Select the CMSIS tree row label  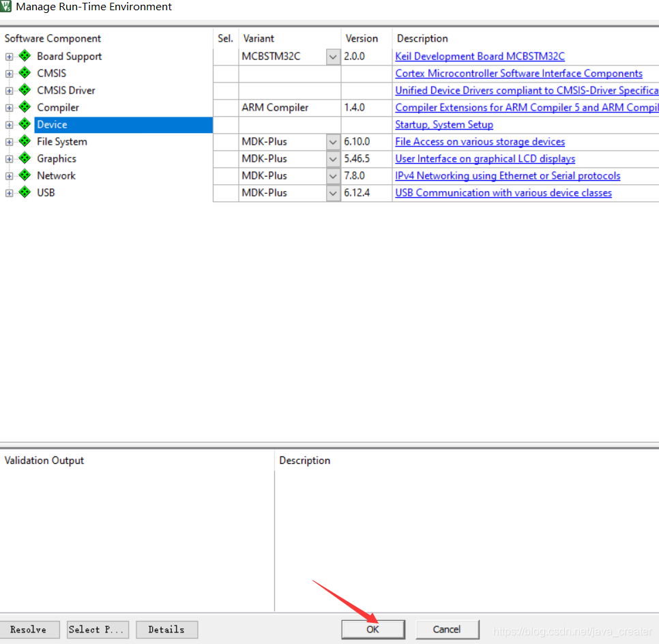click(52, 73)
